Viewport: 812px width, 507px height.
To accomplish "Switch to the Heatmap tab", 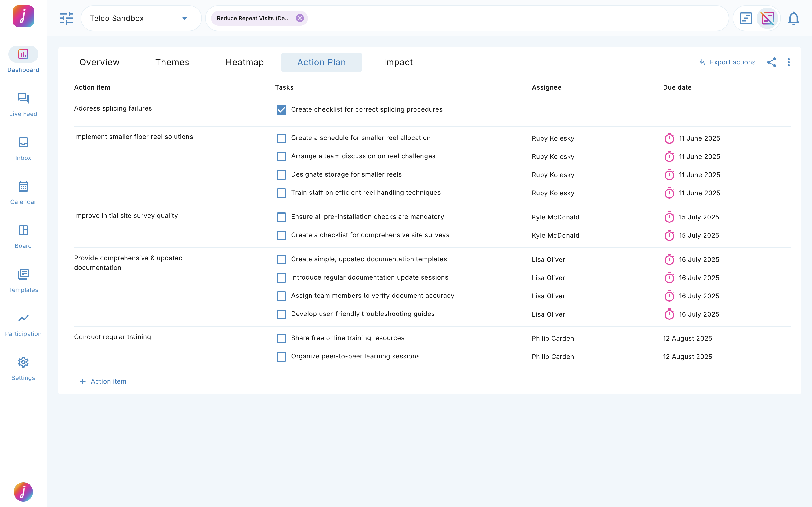I will pyautogui.click(x=245, y=62).
